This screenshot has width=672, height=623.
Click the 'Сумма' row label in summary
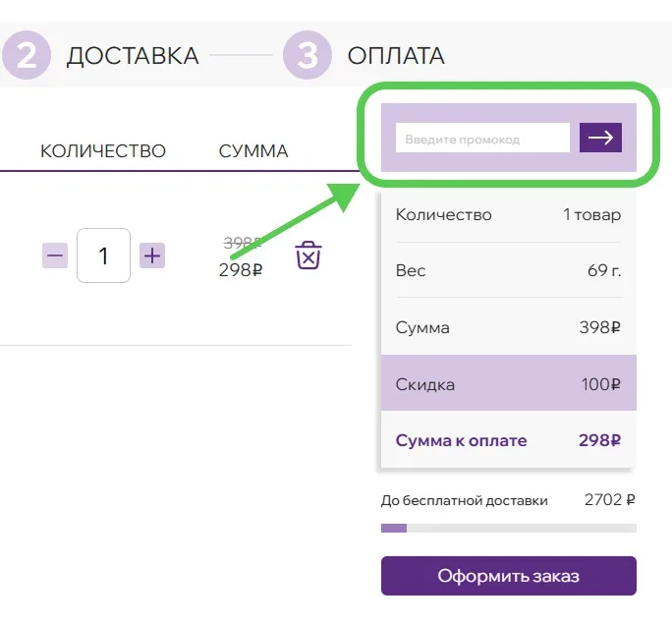pos(422,327)
